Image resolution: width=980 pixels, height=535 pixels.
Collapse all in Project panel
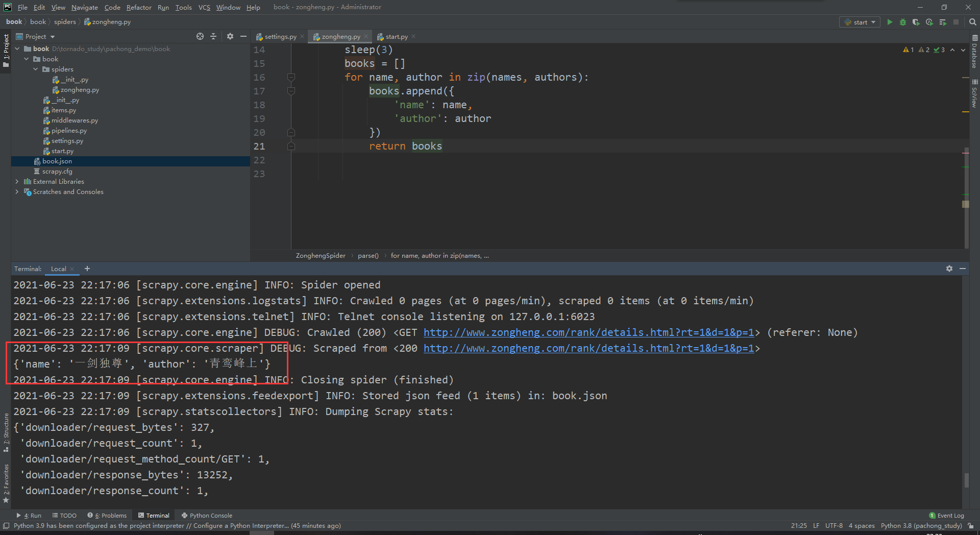(213, 36)
